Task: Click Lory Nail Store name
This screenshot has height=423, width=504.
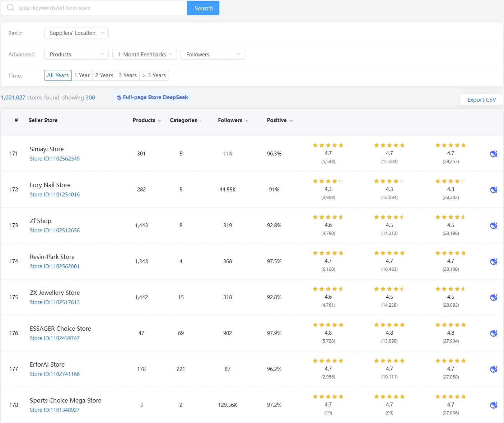Action: pyautogui.click(x=50, y=185)
